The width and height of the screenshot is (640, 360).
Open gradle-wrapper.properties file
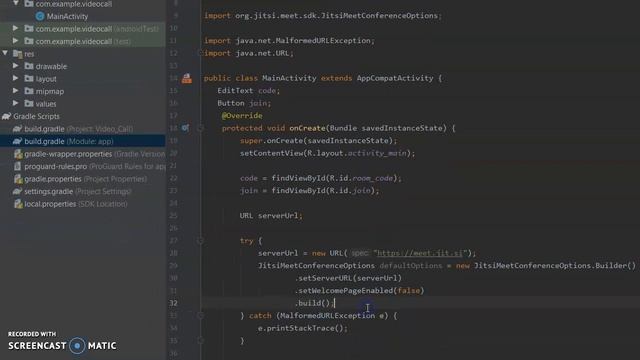click(94, 154)
